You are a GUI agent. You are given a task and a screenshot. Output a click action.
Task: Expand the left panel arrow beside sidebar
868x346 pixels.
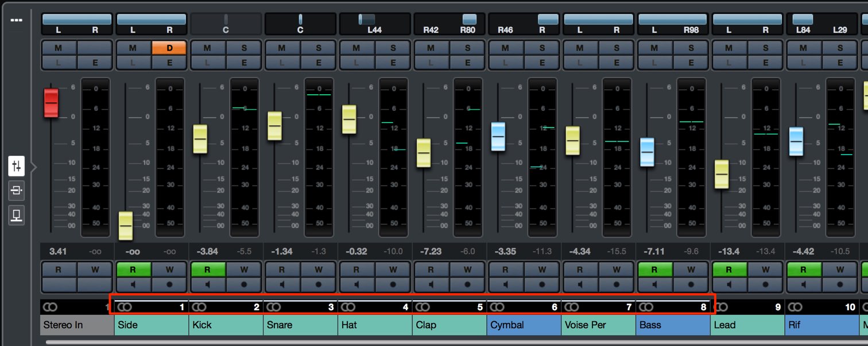[x=33, y=167]
